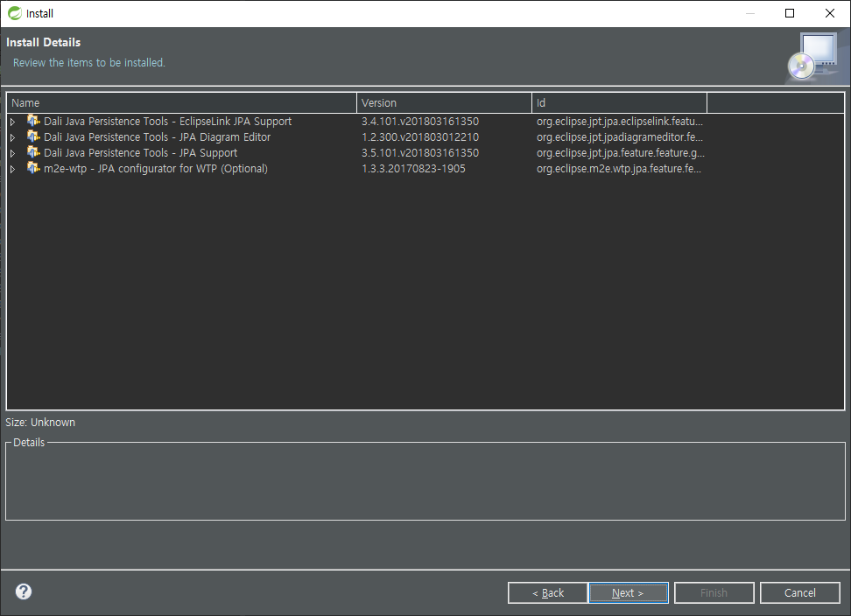Screen dimensions: 851x616
Task: Proceed with the Next button
Action: pyautogui.click(x=629, y=592)
